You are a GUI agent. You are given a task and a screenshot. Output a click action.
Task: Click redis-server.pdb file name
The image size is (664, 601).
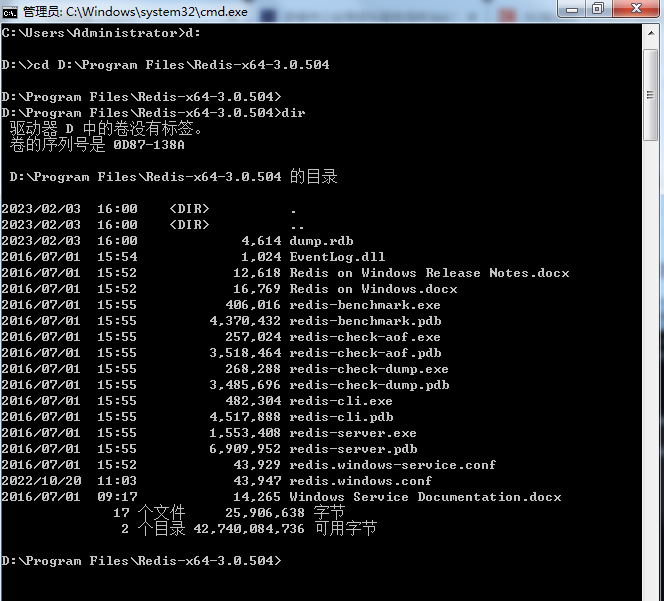coord(354,449)
